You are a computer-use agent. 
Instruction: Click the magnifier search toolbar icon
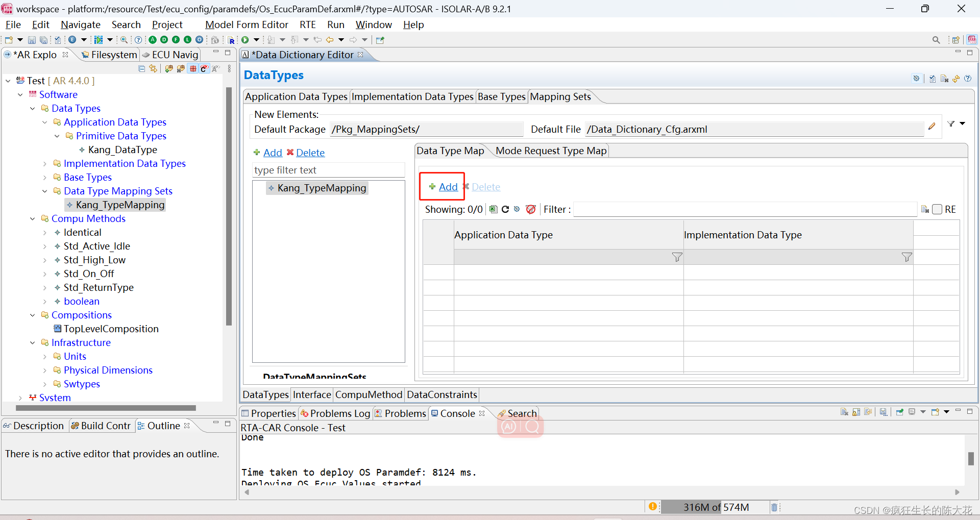tap(124, 40)
